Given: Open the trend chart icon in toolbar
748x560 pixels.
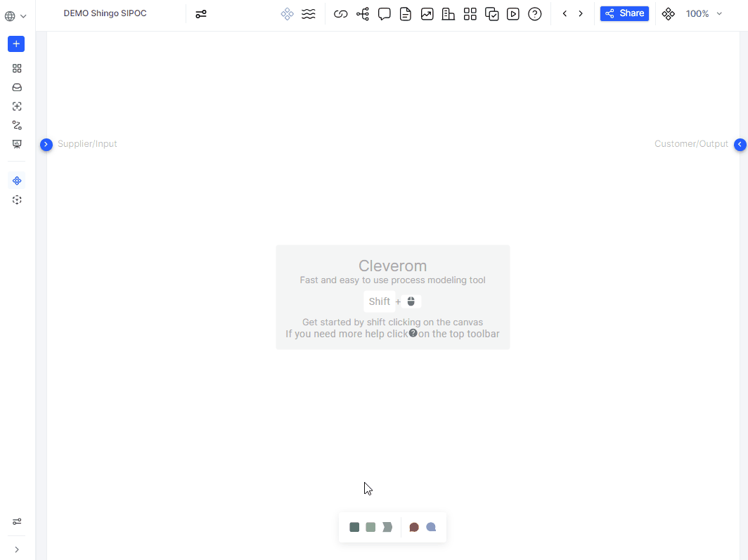Looking at the screenshot, I should [427, 14].
